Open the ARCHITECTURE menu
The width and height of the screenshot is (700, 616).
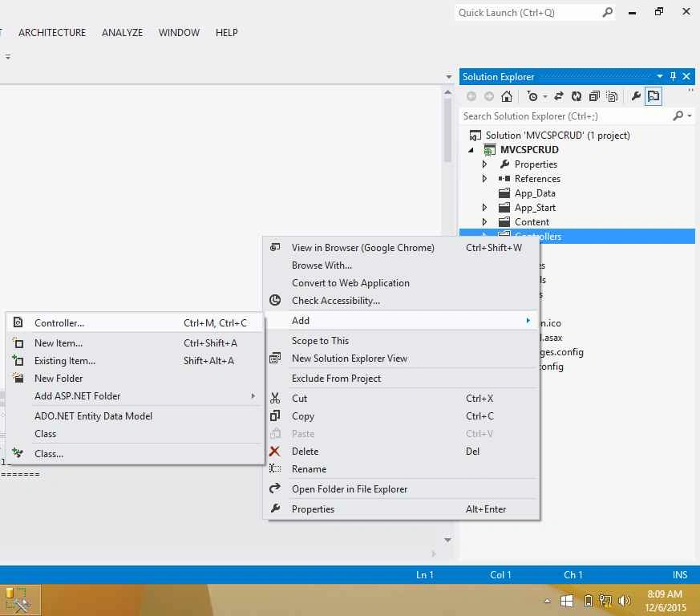coord(52,33)
